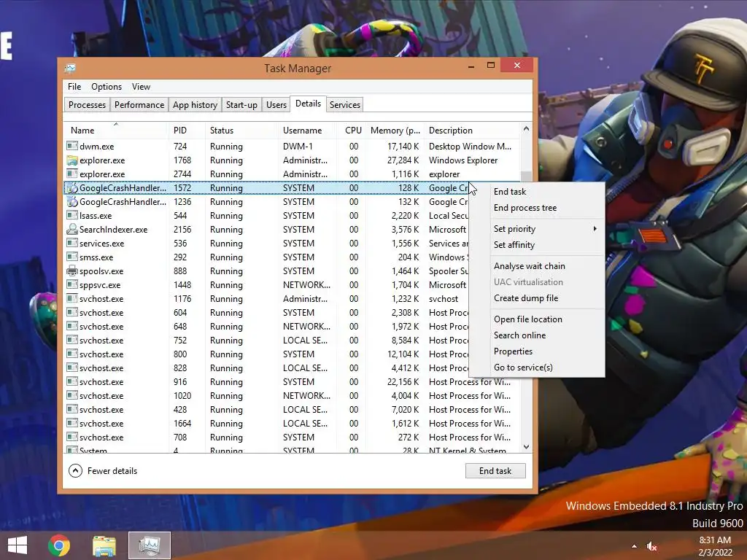Select svchost.exe PID 428 row
The width and height of the screenshot is (747, 560).
[x=292, y=410]
